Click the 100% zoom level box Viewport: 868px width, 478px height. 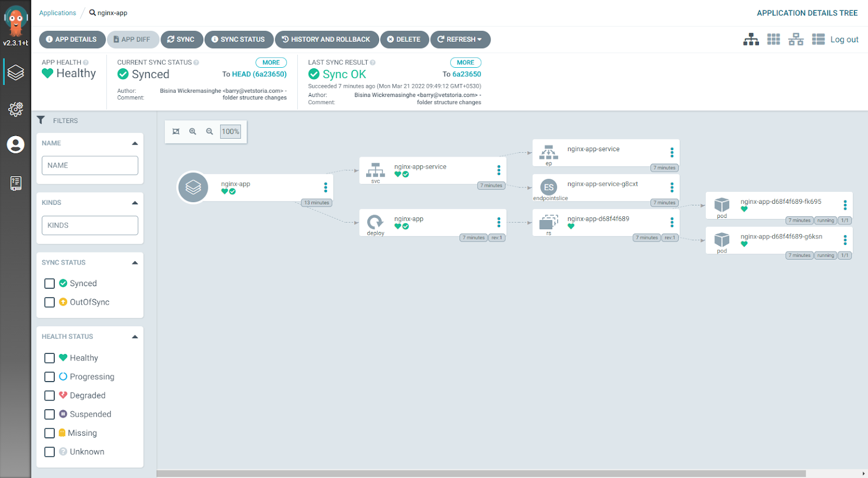point(231,132)
